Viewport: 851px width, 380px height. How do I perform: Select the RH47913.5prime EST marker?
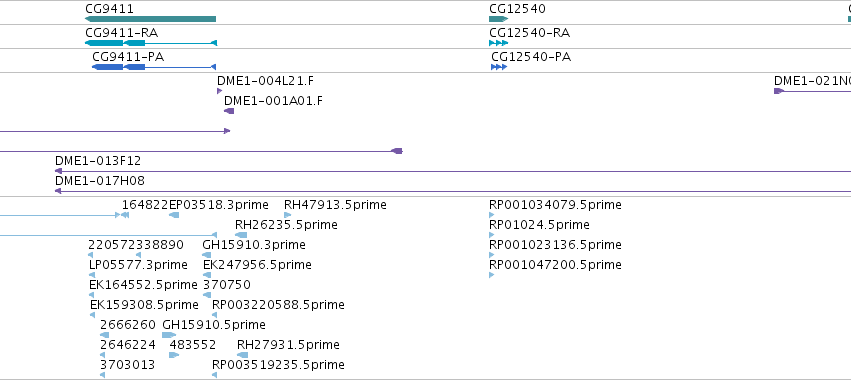point(287,216)
